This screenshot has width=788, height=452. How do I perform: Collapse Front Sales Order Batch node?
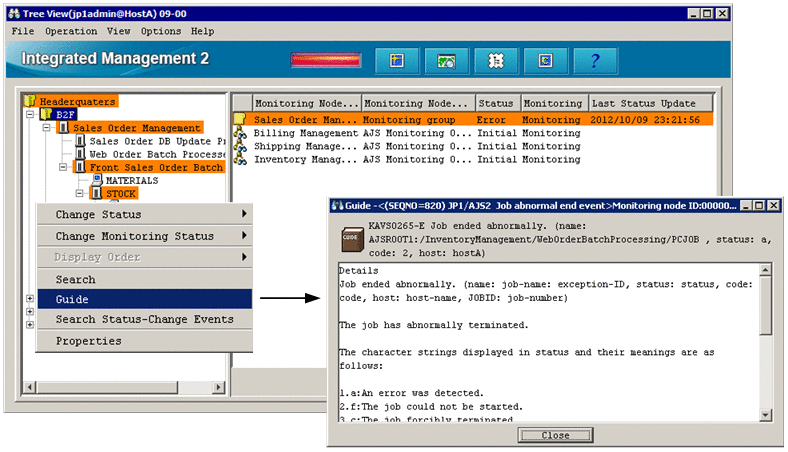(x=61, y=167)
